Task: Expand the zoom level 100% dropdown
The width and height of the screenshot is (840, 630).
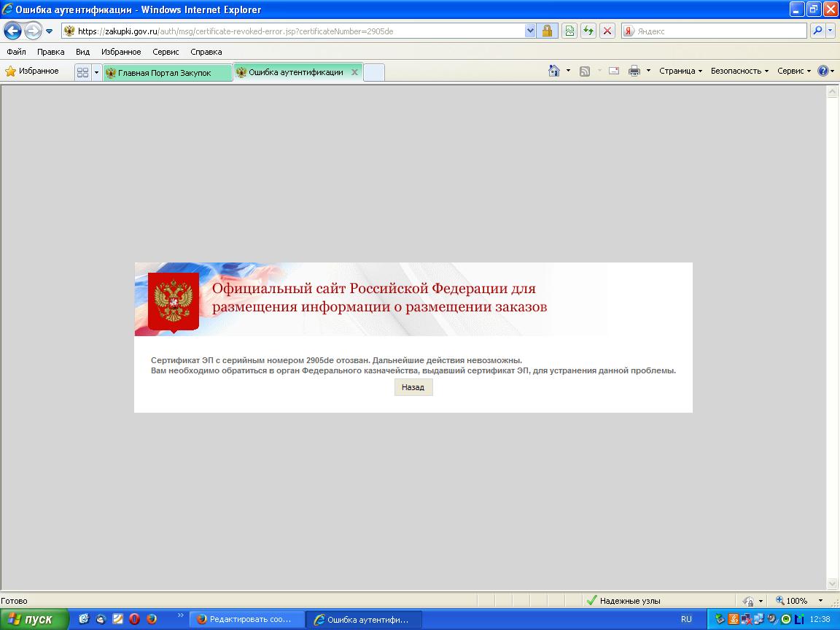Action: (x=820, y=601)
